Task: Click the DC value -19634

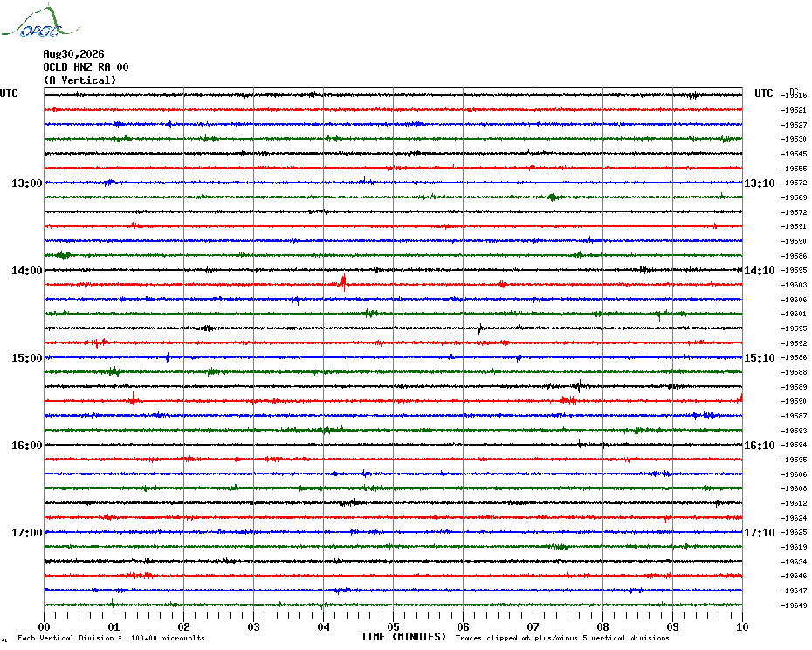Action: (x=794, y=562)
